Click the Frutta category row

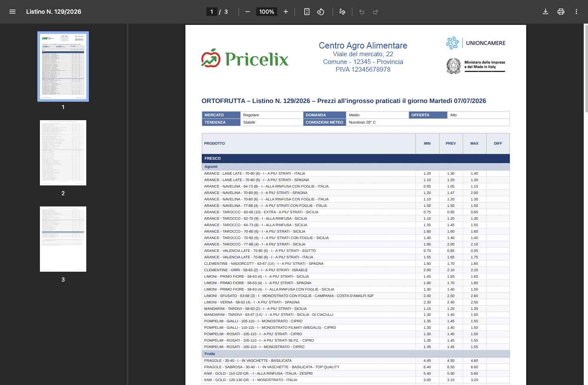(356, 354)
